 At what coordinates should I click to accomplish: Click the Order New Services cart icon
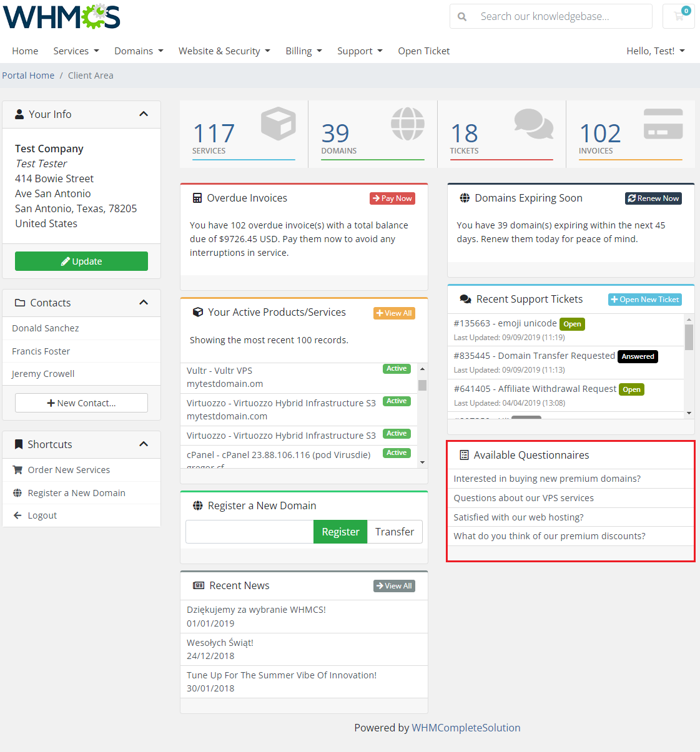pyautogui.click(x=17, y=470)
